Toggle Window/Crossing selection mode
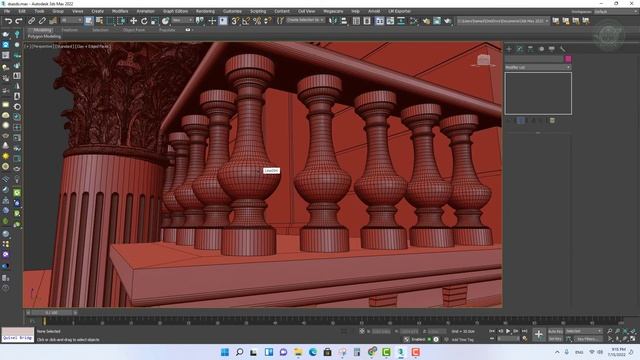The image size is (640, 360). 121,21
